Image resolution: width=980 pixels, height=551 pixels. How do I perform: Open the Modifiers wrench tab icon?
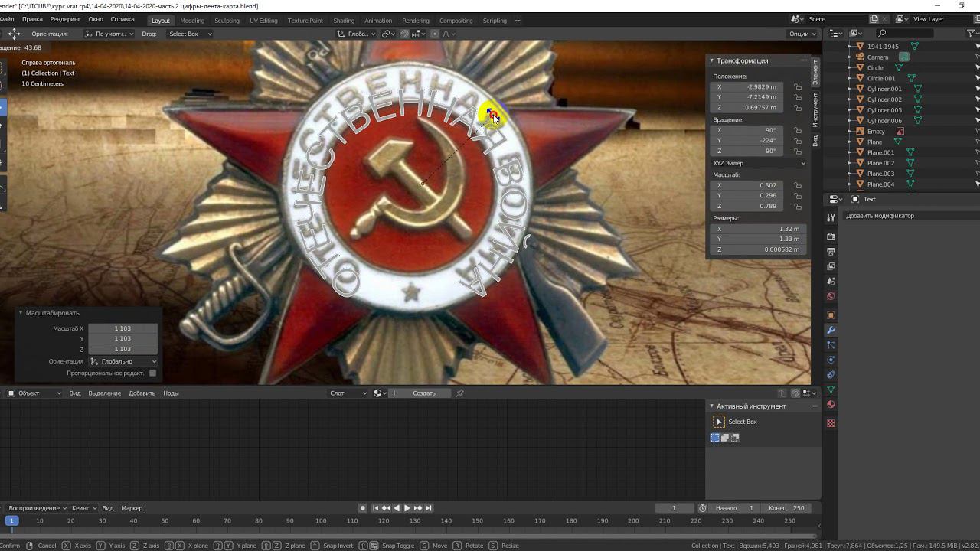coord(831,330)
